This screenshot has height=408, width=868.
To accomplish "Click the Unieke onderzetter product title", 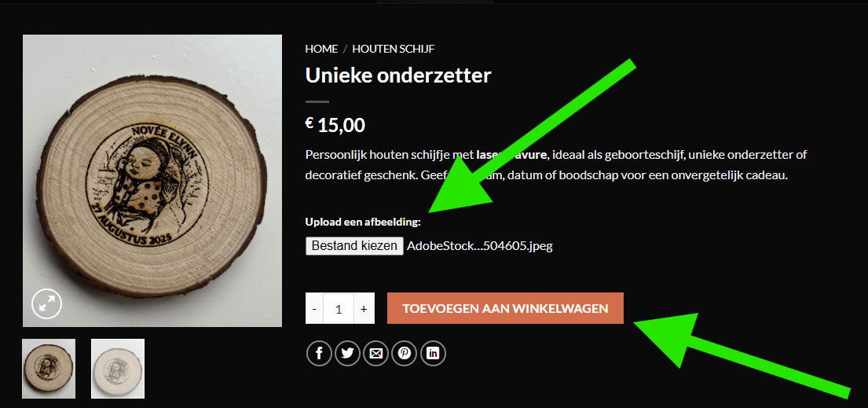I will pos(398,75).
